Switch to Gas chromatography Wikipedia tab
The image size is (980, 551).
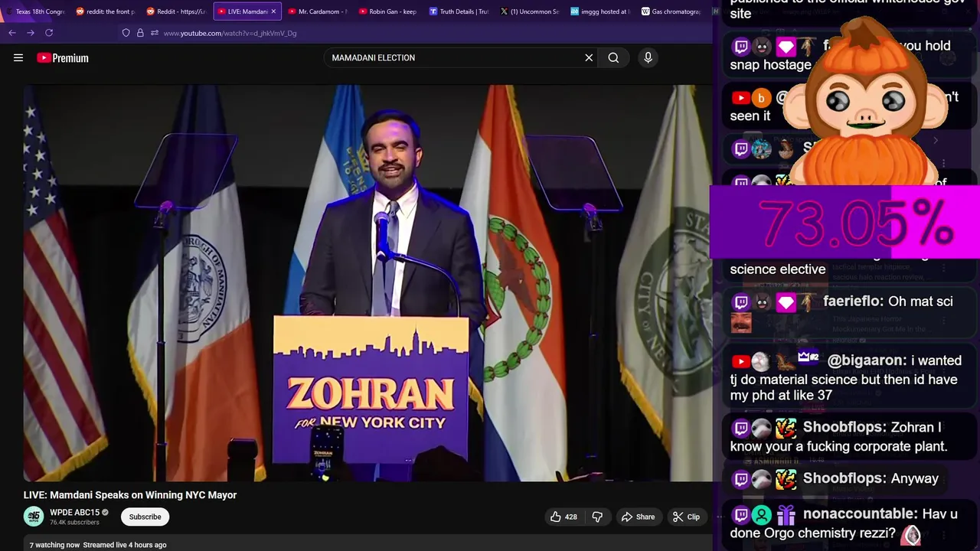(670, 11)
